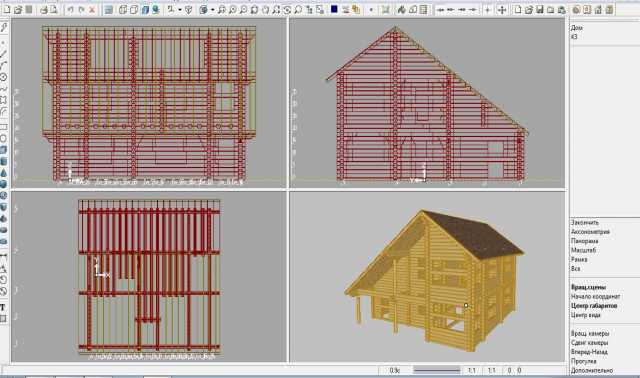Click the hand pan icon in the toolbar
Image resolution: width=640 pixels, height=378 pixels.
click(265, 9)
